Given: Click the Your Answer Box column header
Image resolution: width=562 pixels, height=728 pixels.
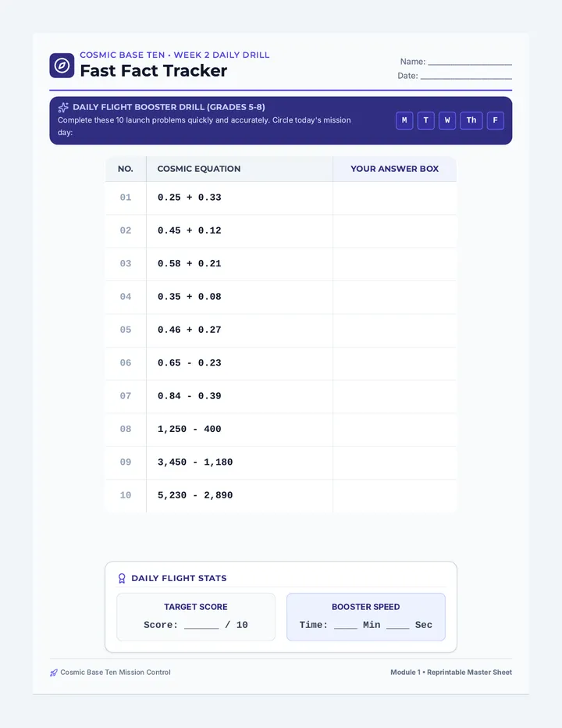Looking at the screenshot, I should coord(394,169).
